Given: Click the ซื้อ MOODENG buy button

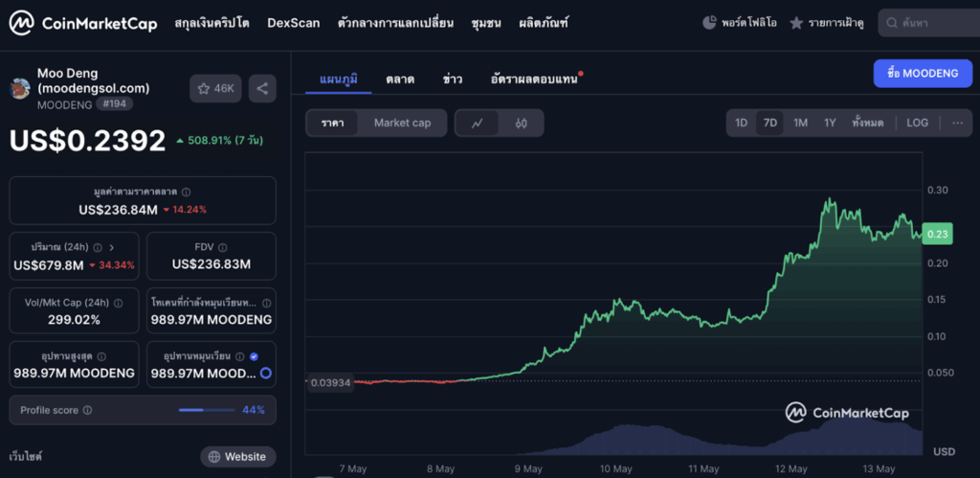Looking at the screenshot, I should [x=923, y=74].
